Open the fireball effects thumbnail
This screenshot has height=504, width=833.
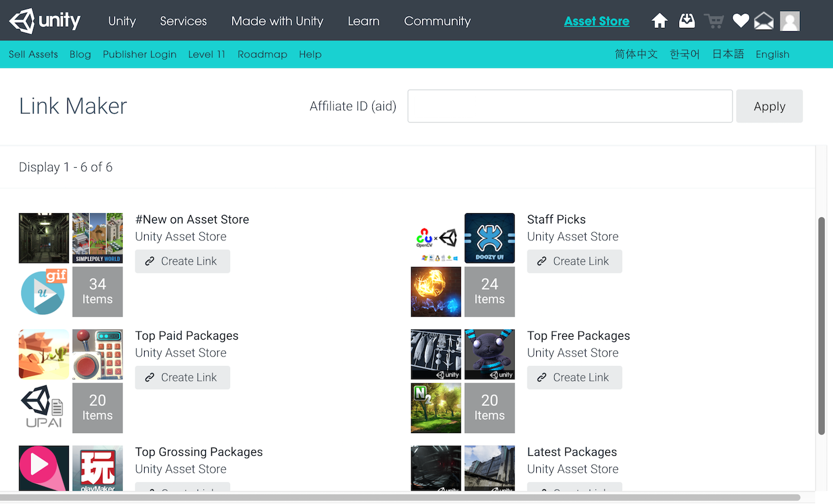[436, 291]
